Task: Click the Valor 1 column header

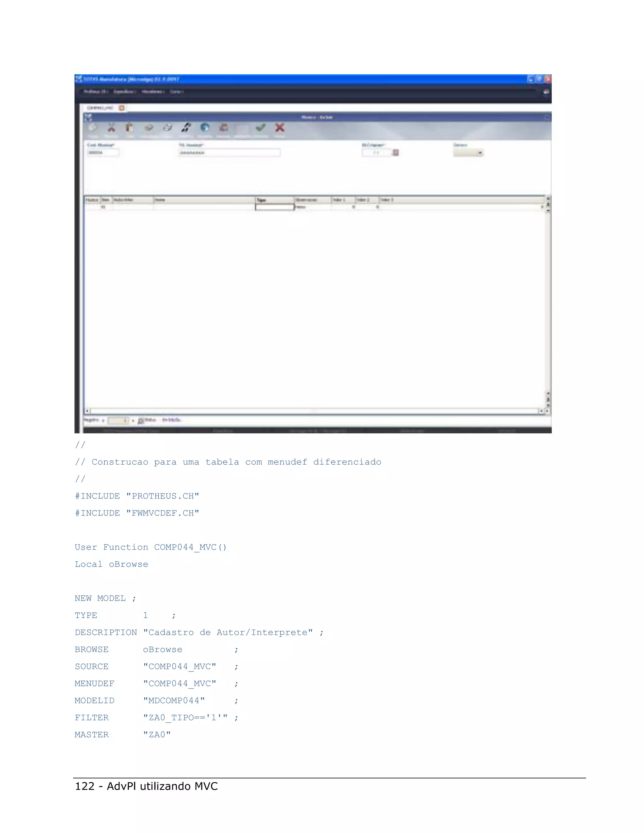Action: (343, 200)
